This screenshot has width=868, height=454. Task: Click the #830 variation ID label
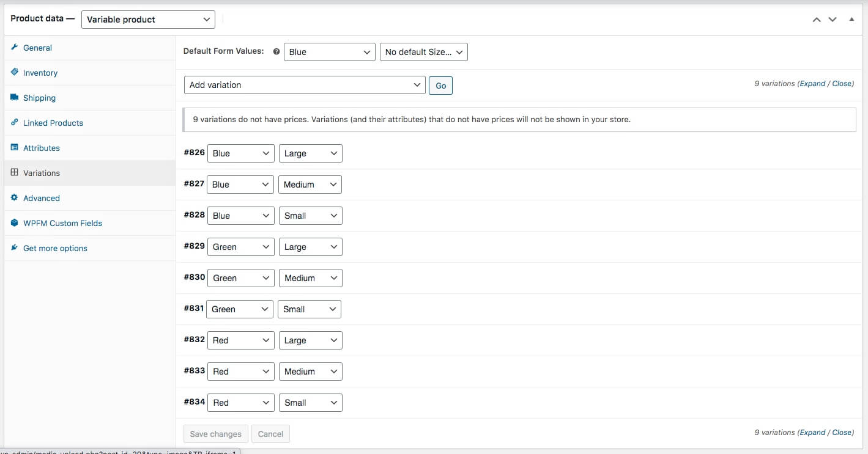194,277
